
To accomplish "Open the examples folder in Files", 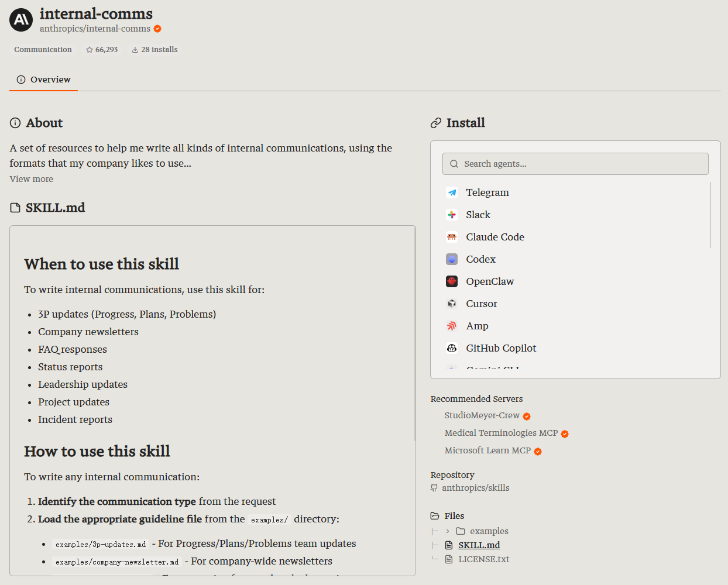I will pyautogui.click(x=489, y=531).
